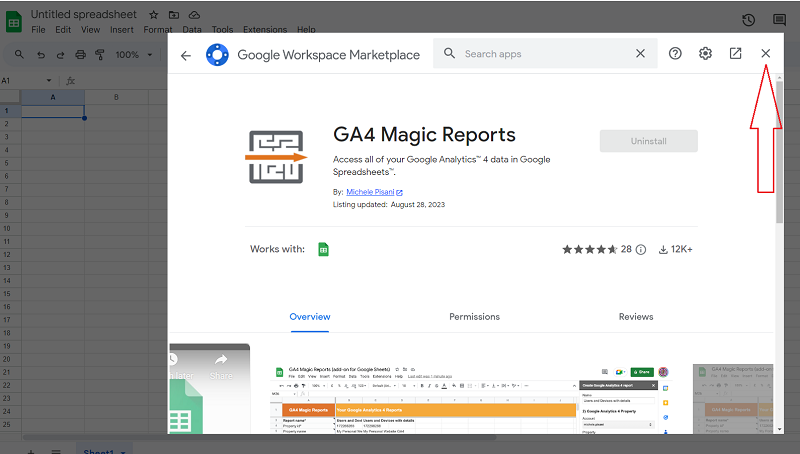Image resolution: width=800 pixels, height=454 pixels.
Task: Click the GA4 Magic Reports maze logo
Action: tap(276, 157)
